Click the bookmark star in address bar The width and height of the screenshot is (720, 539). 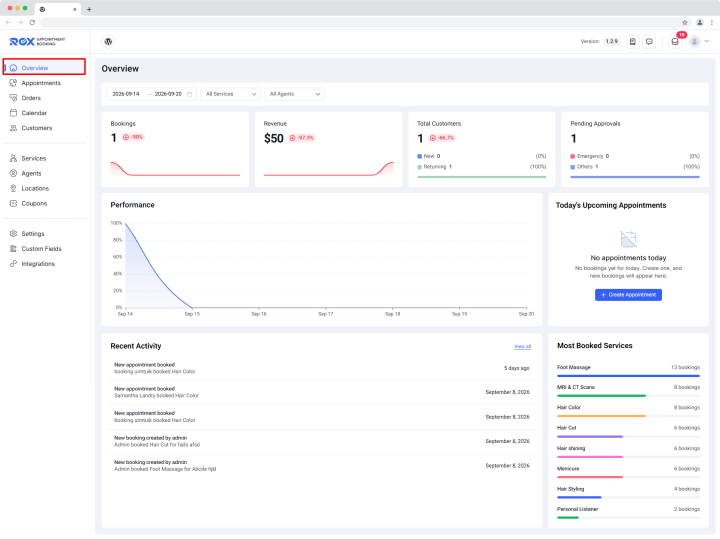pos(685,22)
